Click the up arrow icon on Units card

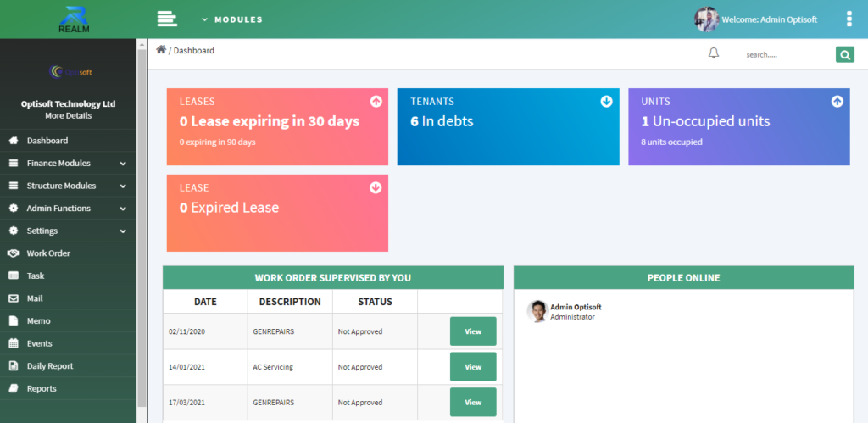click(x=837, y=102)
